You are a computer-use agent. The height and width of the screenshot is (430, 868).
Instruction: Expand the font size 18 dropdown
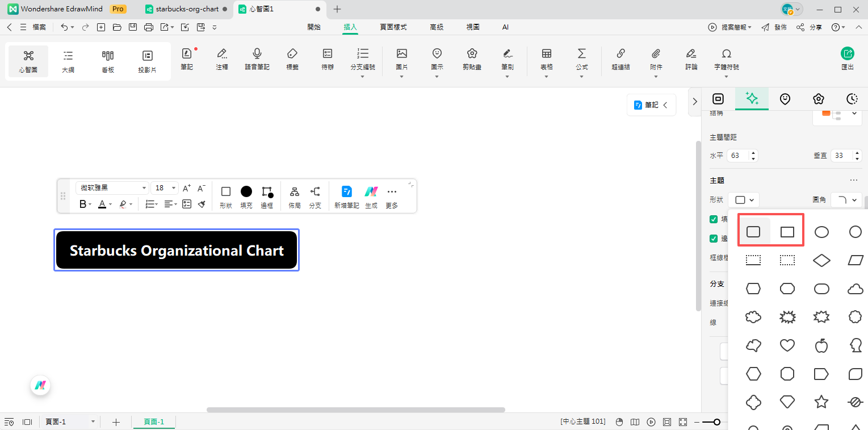pyautogui.click(x=173, y=188)
